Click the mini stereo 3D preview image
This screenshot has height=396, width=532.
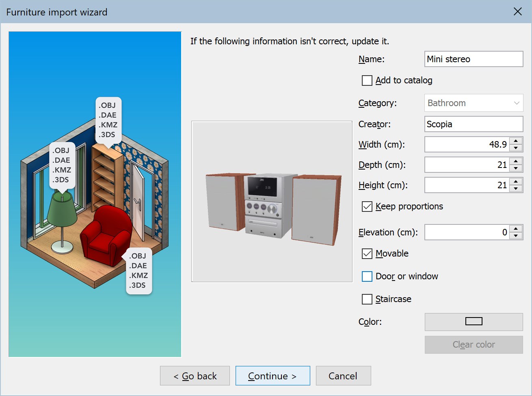pyautogui.click(x=272, y=200)
